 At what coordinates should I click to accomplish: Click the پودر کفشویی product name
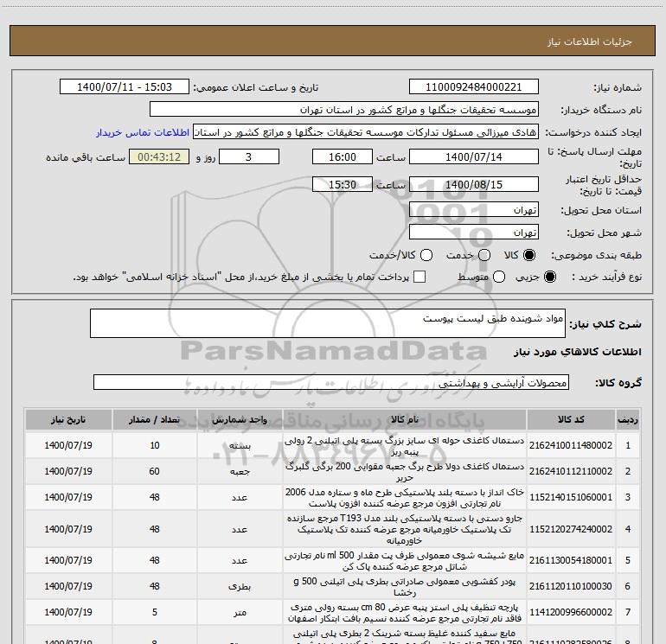[x=405, y=587]
